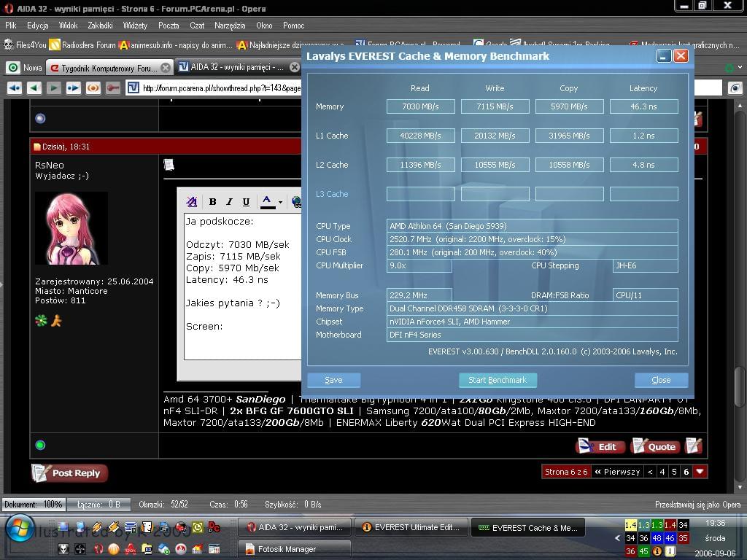Click the post text editing area
The width and height of the screenshot is (747, 560).
pyautogui.click(x=244, y=286)
